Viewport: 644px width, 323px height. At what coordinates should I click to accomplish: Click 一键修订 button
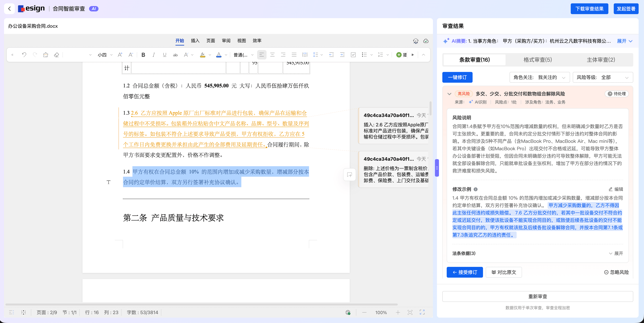tap(457, 77)
